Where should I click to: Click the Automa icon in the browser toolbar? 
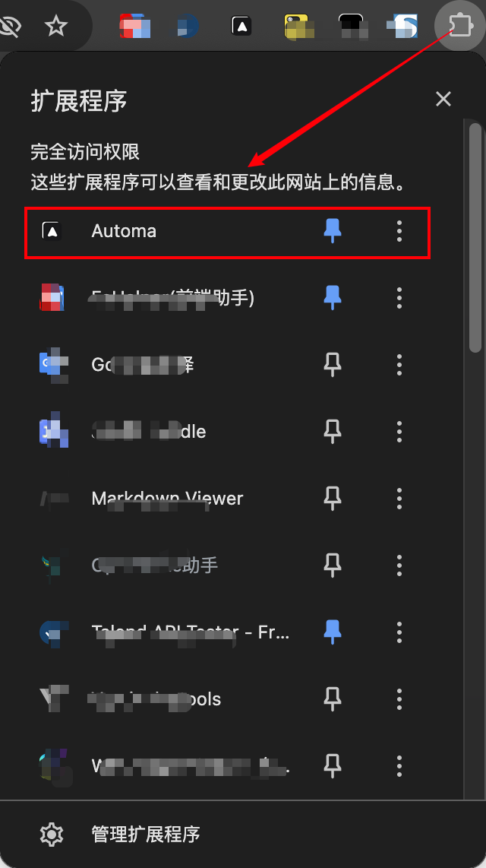point(241,26)
